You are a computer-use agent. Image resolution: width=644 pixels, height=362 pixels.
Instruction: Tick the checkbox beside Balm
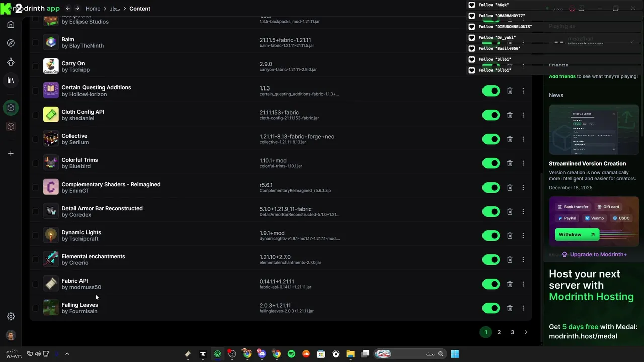(35, 42)
